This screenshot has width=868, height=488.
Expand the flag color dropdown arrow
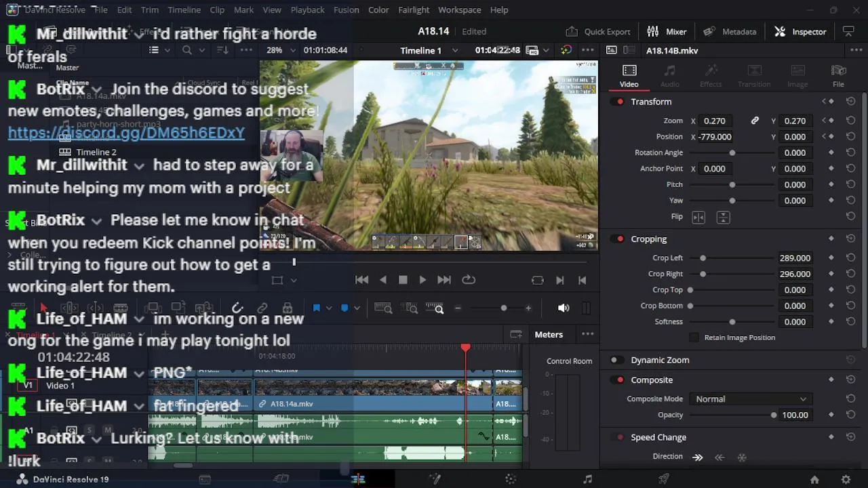tap(329, 308)
